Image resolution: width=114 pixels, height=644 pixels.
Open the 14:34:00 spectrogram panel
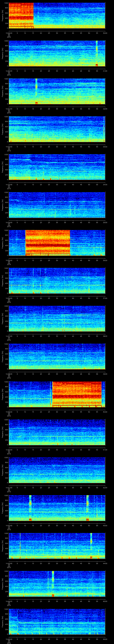tap(57, 205)
